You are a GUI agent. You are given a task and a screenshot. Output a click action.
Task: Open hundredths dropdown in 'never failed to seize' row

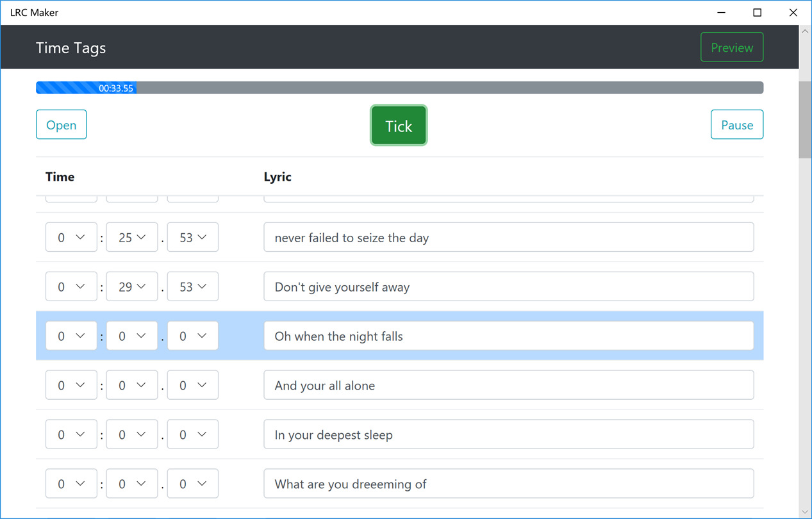(193, 237)
